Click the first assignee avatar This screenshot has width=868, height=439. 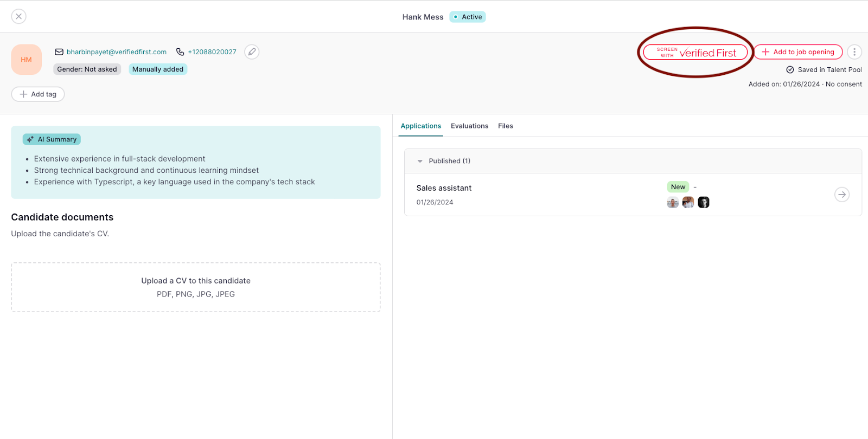673,203
